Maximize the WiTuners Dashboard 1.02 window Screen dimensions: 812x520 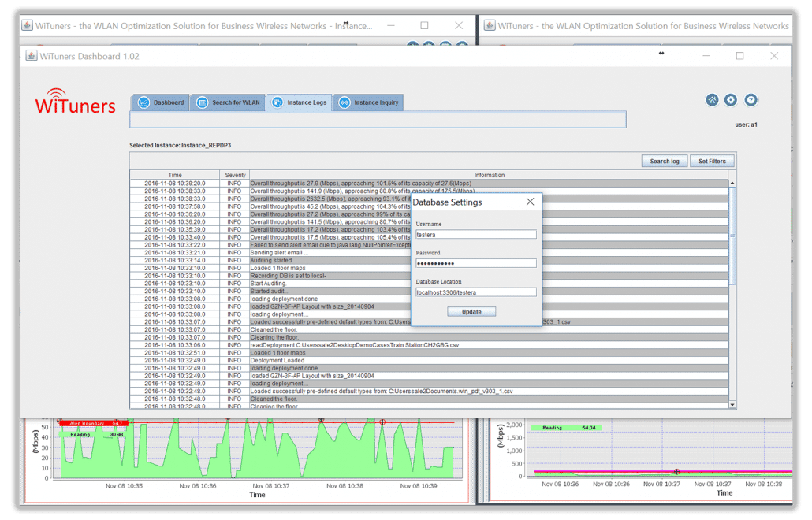(x=739, y=56)
